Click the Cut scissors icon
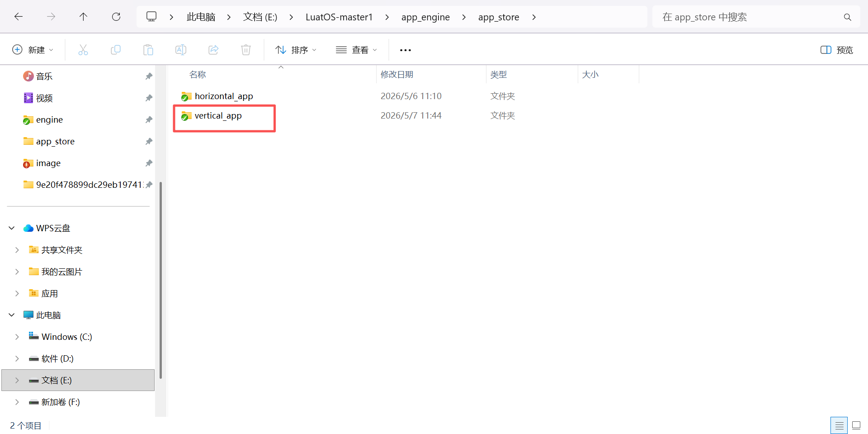 (x=83, y=50)
